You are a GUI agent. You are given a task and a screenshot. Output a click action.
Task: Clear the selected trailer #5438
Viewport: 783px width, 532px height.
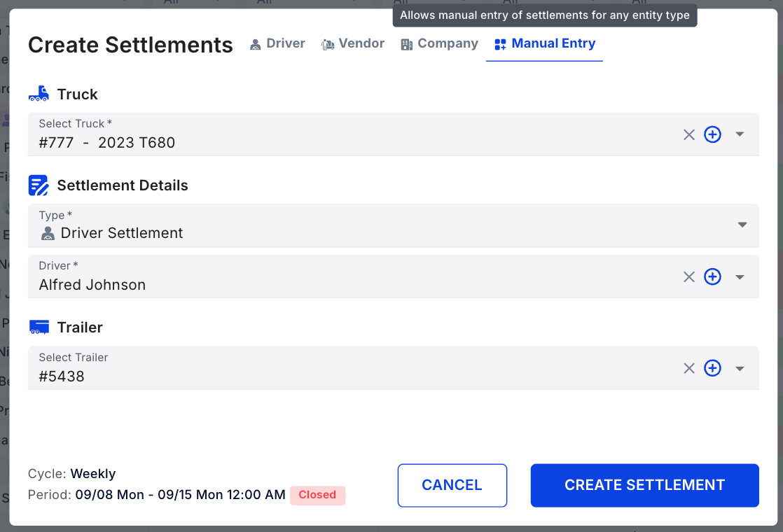click(x=689, y=369)
